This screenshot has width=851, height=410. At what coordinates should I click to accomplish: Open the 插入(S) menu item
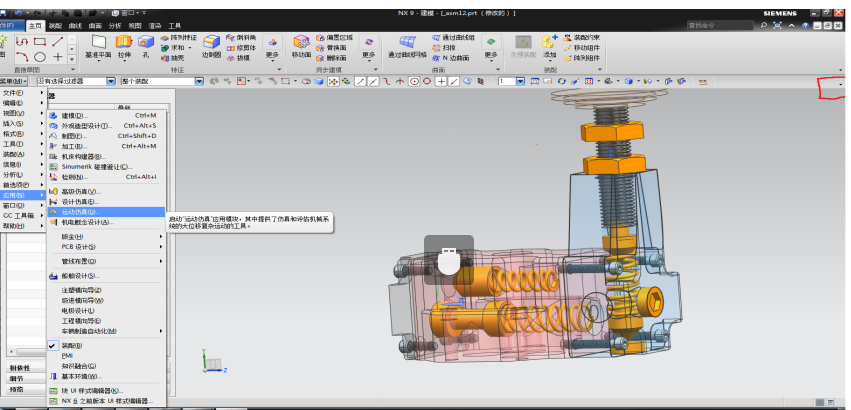(x=23, y=123)
